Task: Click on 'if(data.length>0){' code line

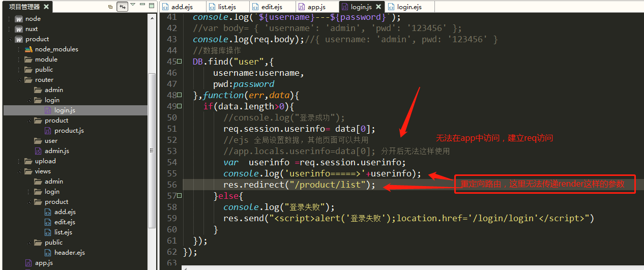Action: (249, 106)
